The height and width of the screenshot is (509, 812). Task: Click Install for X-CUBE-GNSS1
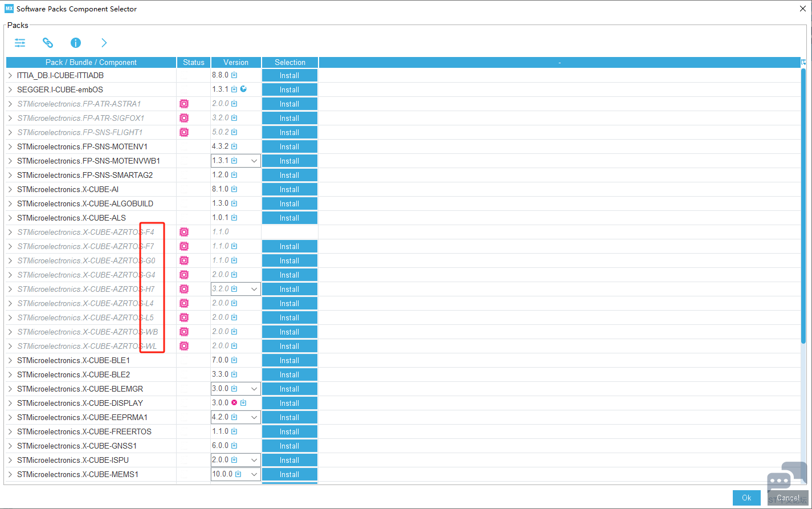click(289, 446)
